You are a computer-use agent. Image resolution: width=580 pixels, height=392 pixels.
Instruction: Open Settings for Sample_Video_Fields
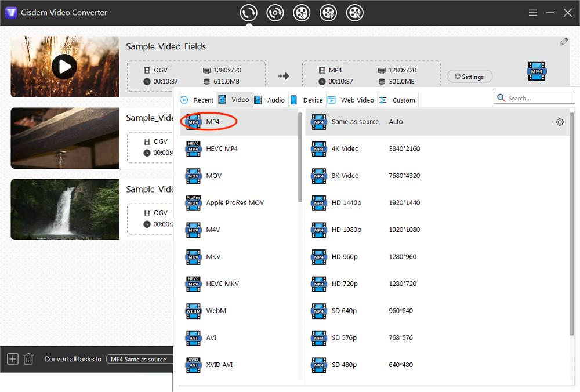coord(469,77)
